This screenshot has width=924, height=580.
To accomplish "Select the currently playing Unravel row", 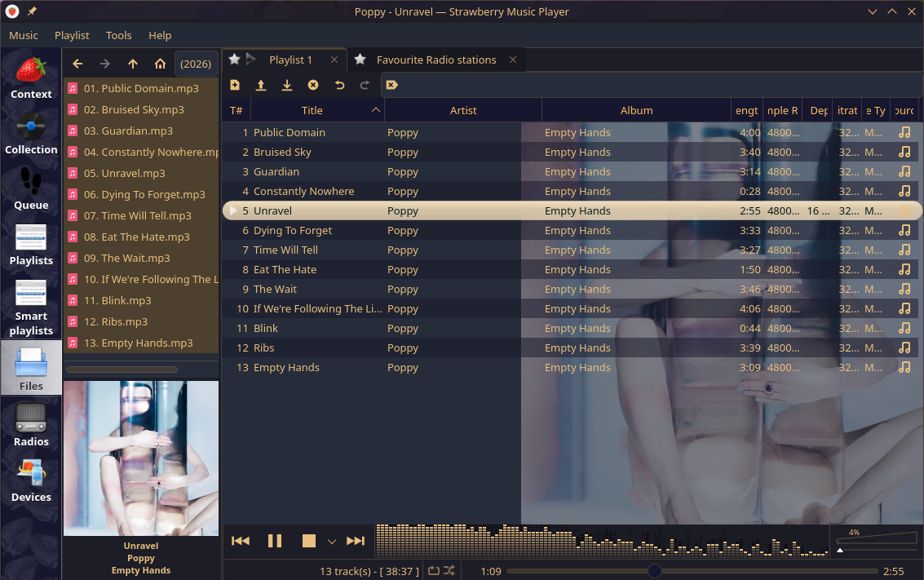I will click(572, 210).
